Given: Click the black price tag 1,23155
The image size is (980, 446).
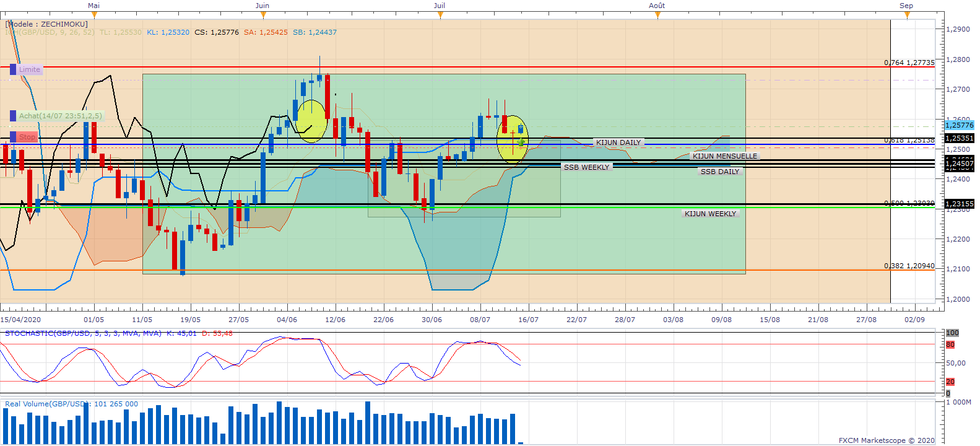Looking at the screenshot, I should coord(959,203).
